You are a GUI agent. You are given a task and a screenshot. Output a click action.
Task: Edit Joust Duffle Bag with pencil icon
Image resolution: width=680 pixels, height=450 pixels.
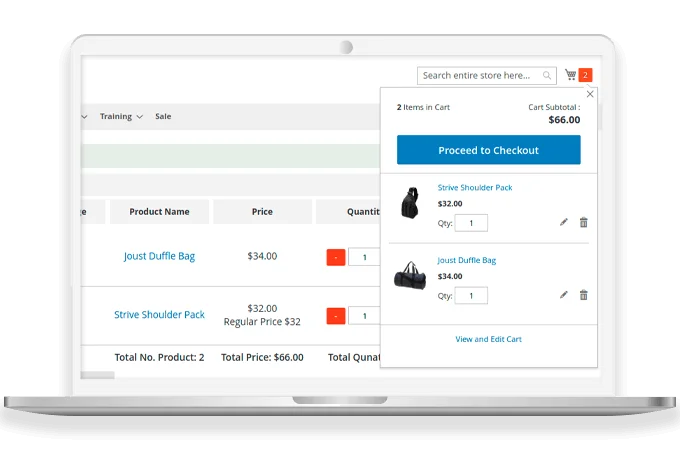point(563,295)
